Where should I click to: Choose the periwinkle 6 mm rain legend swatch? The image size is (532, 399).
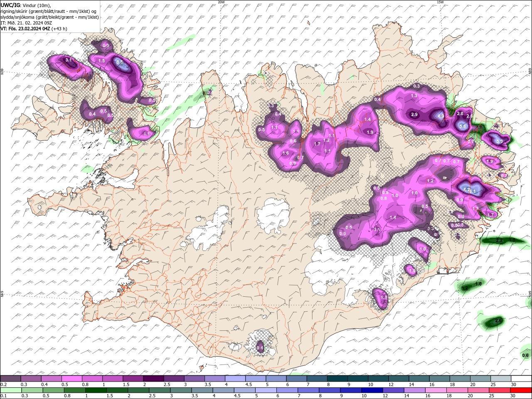(x=287, y=390)
